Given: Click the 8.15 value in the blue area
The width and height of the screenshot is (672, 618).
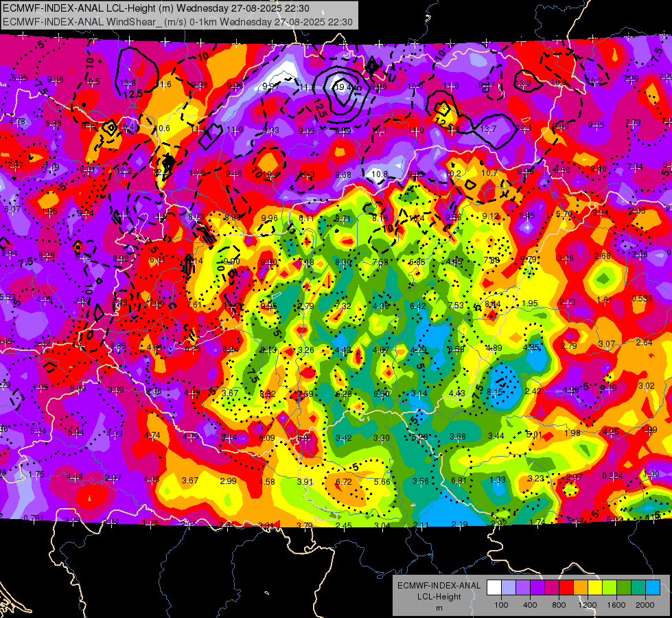Looking at the screenshot, I should pos(495,392).
